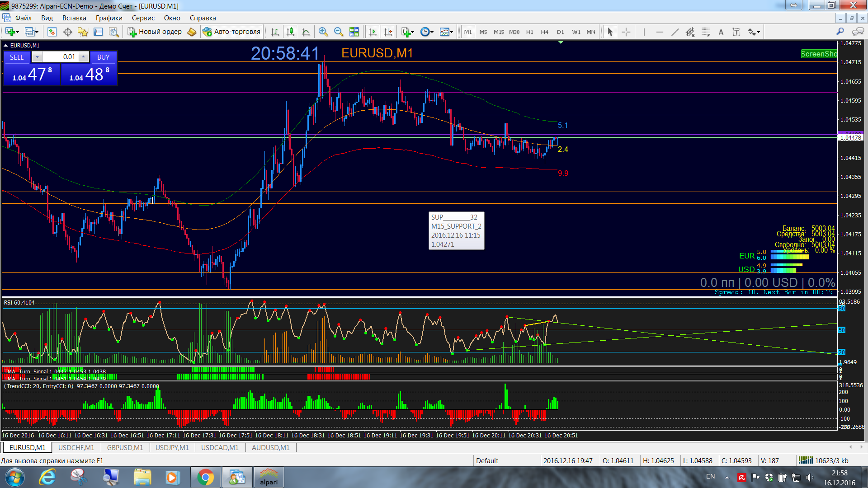Viewport: 868px width, 488px height.
Task: Expand the New Chart dropdown arrow
Action: tap(18, 32)
